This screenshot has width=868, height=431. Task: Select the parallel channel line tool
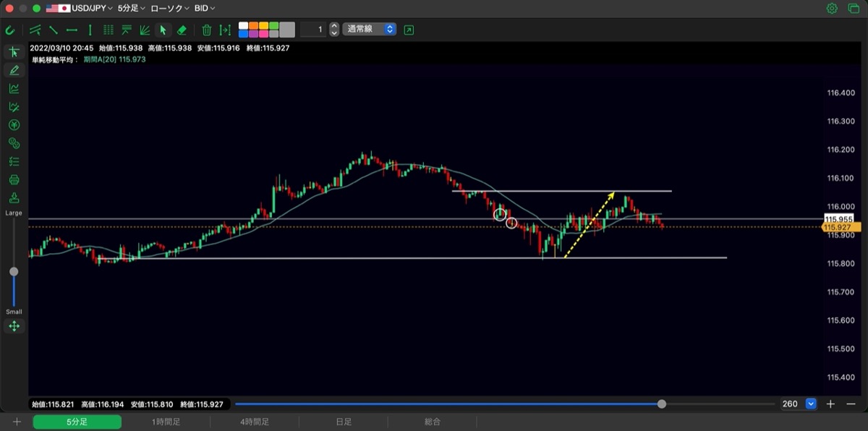(x=35, y=30)
